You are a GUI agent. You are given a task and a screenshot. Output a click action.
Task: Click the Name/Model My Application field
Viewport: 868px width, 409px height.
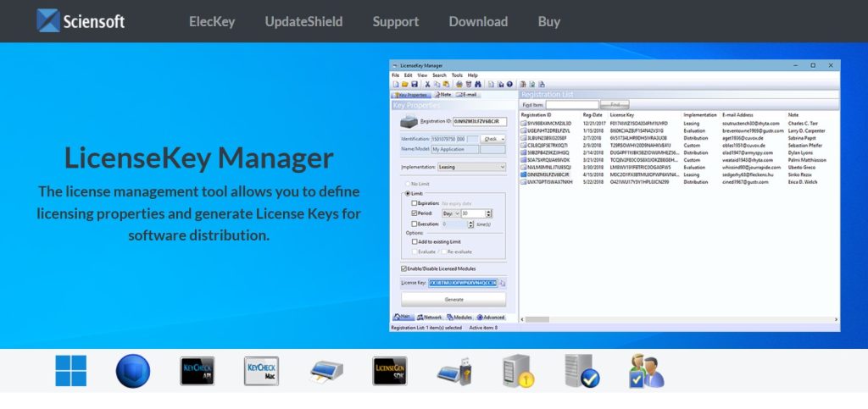pos(454,149)
